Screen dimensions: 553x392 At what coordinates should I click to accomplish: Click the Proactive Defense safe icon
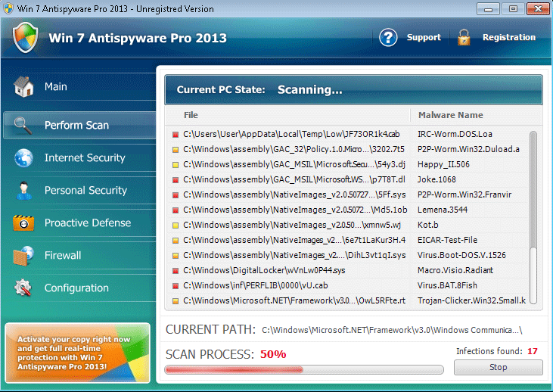[23, 223]
